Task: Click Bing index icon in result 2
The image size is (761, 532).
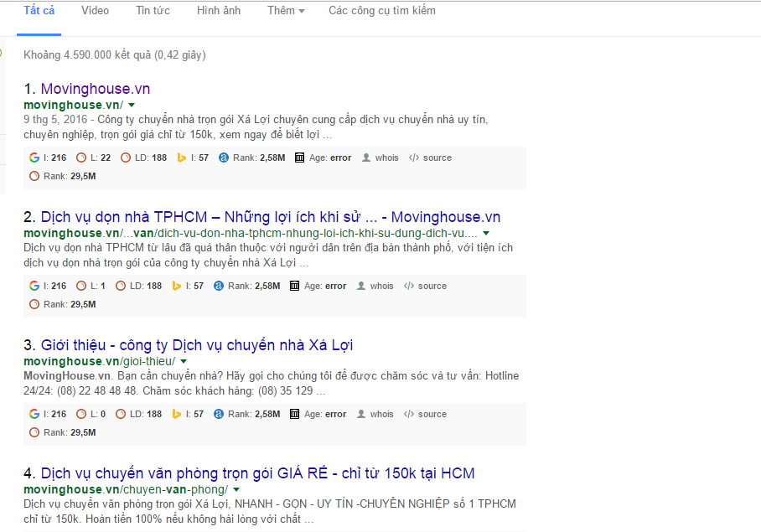Action: (x=177, y=286)
